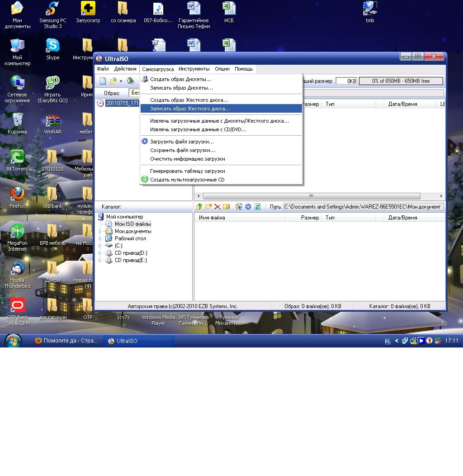Click the new folder icon in catalog toolbar
The height and width of the screenshot is (476, 463).
[x=208, y=207]
